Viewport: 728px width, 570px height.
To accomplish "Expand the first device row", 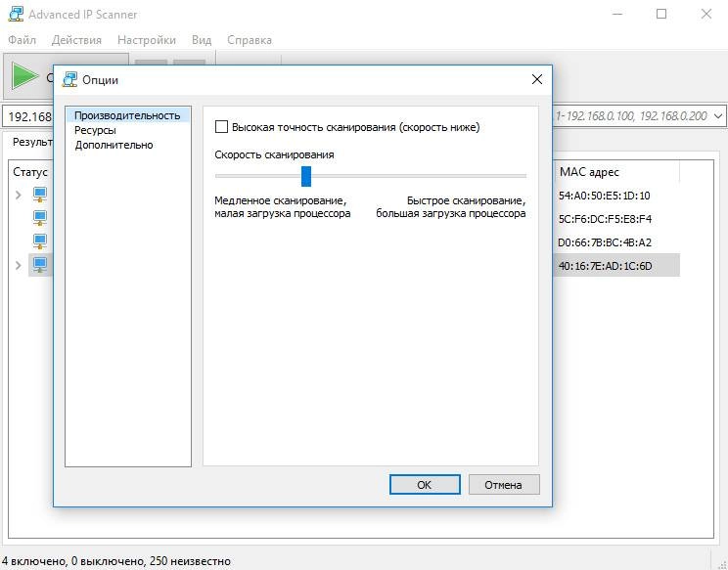I will point(19,195).
